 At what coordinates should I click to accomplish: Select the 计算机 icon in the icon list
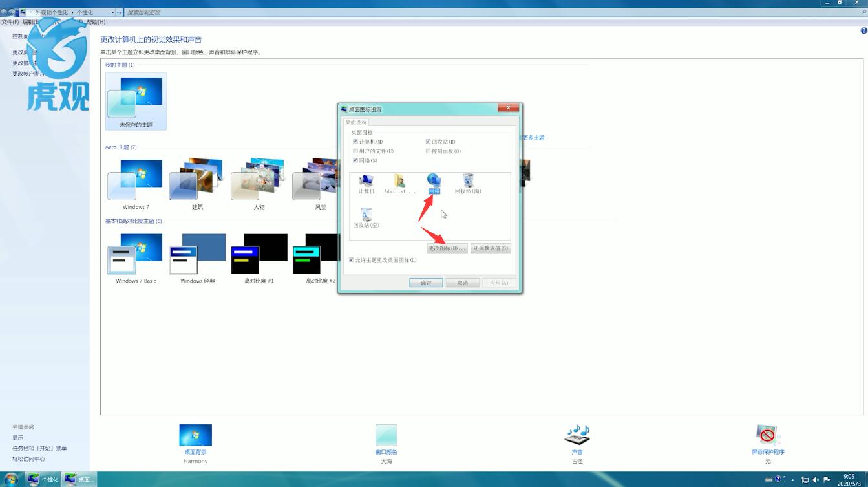point(366,184)
